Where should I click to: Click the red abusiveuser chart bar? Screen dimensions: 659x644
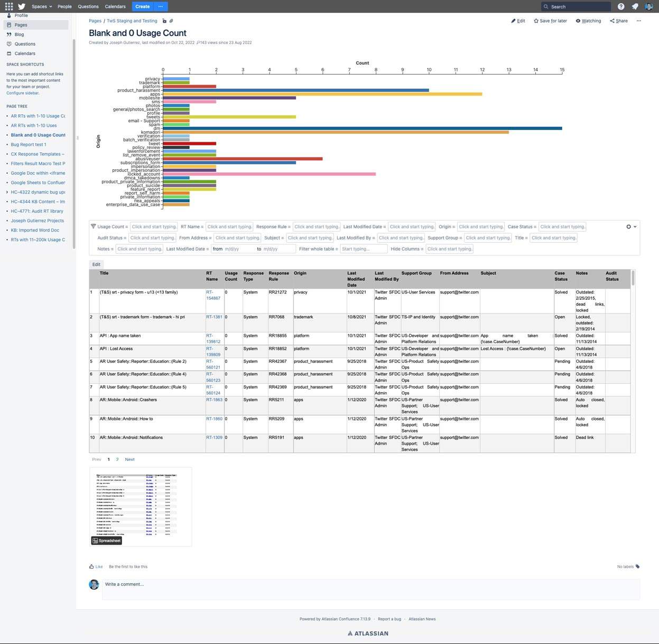pyautogui.click(x=243, y=159)
